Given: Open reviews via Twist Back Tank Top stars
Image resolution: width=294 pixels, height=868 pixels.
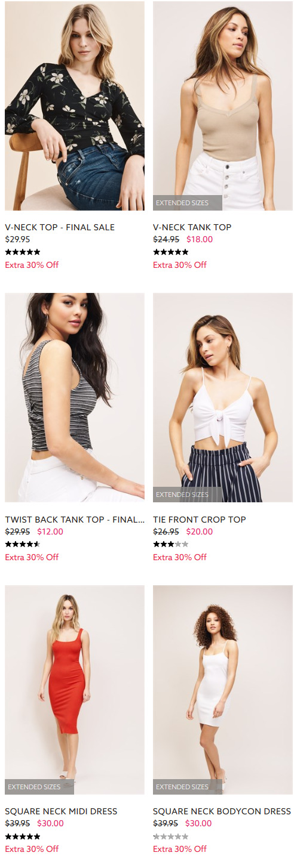Looking at the screenshot, I should (x=23, y=544).
